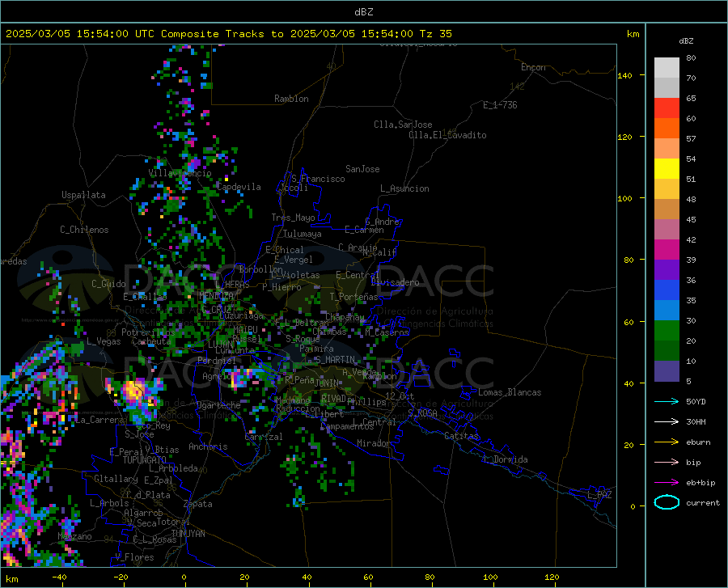728x588 pixels.
Task: Click the JUNIN map label
Action: tap(327, 383)
